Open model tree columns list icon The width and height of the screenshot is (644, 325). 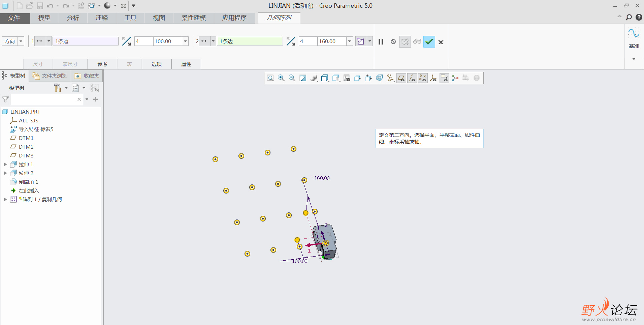tap(75, 88)
